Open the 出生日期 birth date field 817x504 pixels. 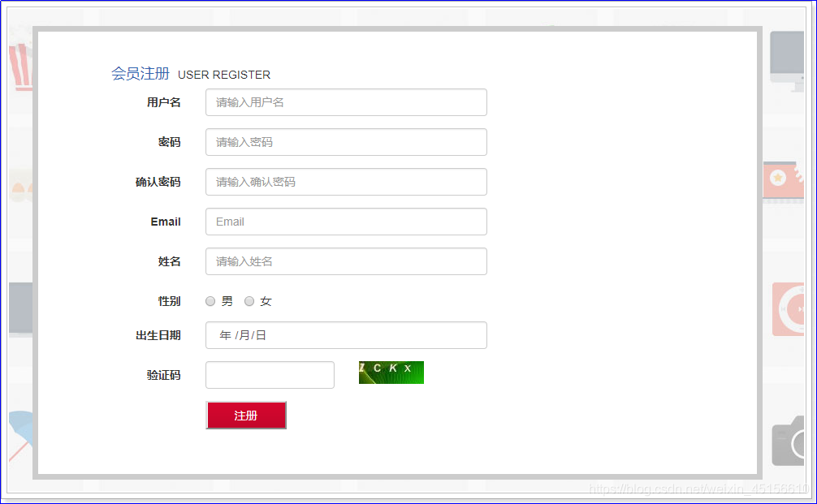346,335
